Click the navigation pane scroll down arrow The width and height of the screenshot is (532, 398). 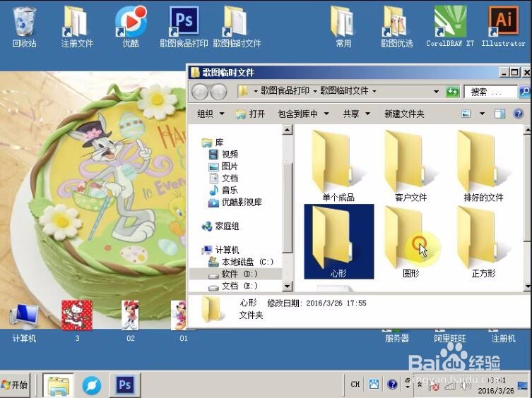click(x=287, y=287)
